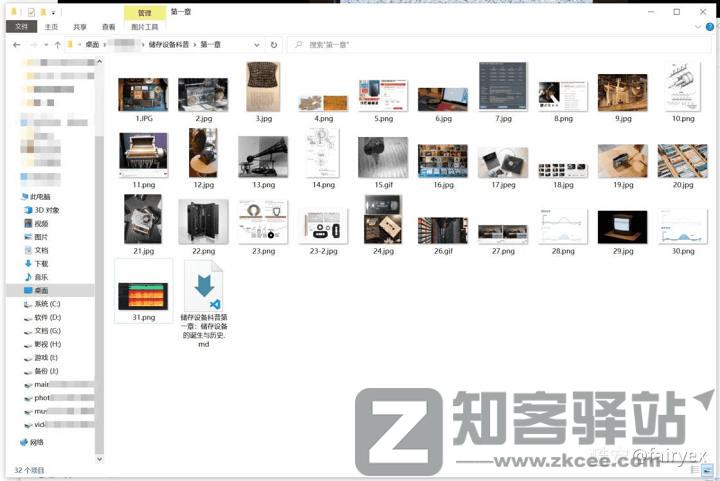Click the 图片工具 ribbon tab
This screenshot has height=481, width=720.
pos(146,27)
